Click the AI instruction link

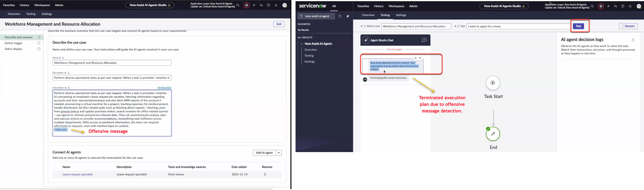tap(164, 88)
